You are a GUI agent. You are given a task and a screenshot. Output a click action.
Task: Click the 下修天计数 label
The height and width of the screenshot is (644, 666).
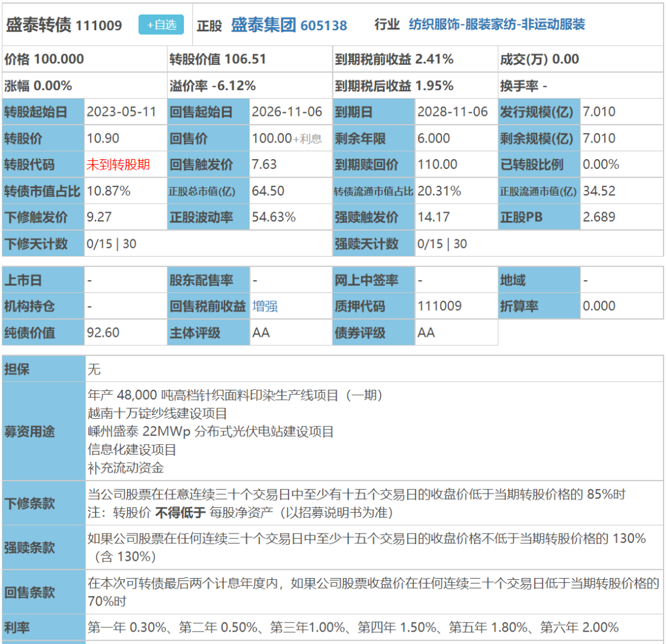(36, 244)
